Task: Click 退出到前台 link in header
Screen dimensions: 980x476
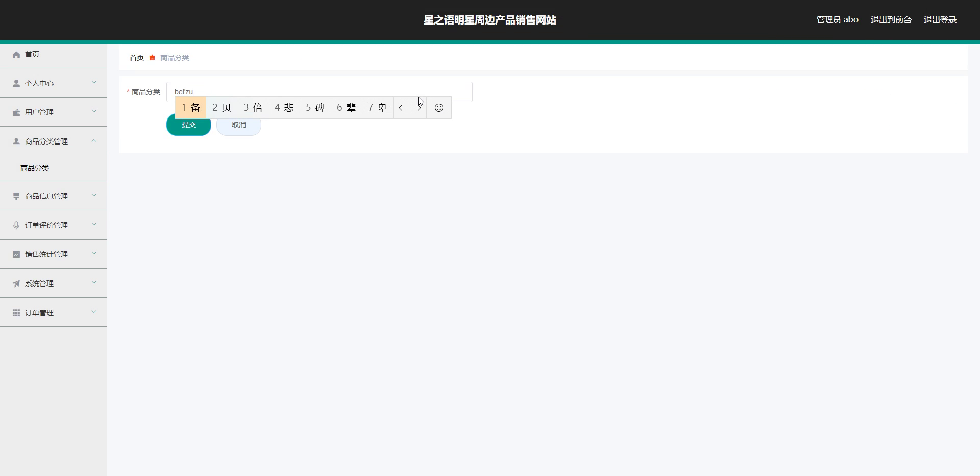Action: (891, 20)
